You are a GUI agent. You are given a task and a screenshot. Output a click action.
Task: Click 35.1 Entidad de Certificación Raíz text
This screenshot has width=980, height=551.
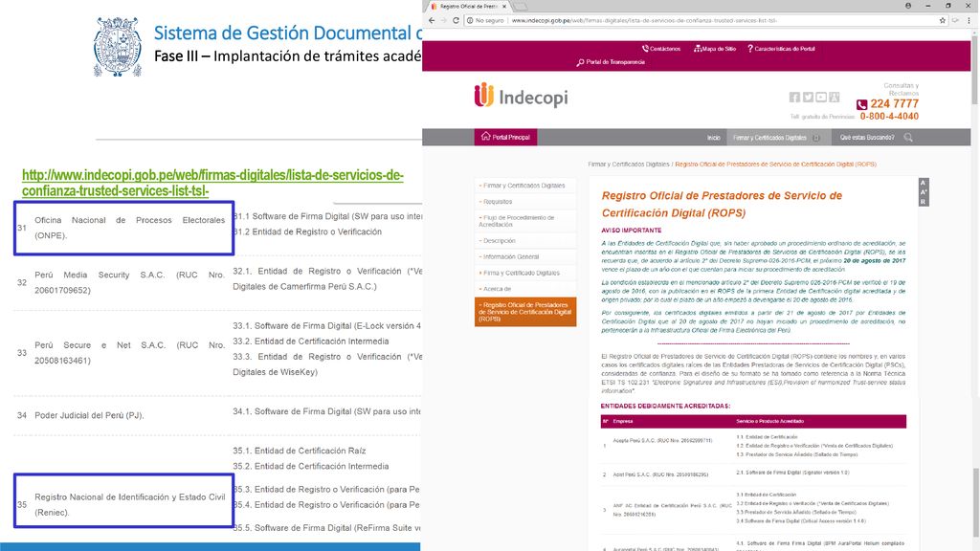[x=300, y=452]
